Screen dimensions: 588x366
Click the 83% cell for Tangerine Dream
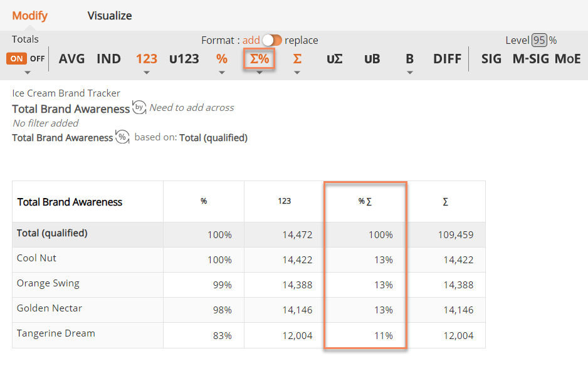(223, 336)
